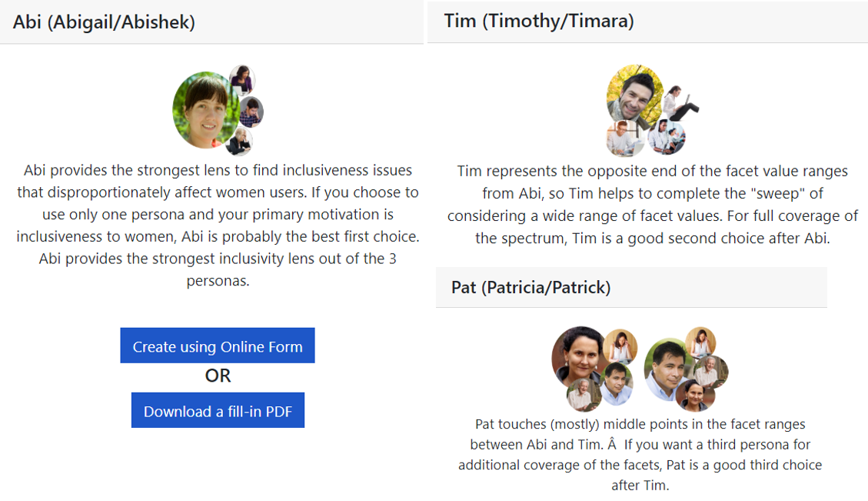Click the plaid-shirt man photo beside Abi
The image size is (868, 501).
(x=251, y=112)
